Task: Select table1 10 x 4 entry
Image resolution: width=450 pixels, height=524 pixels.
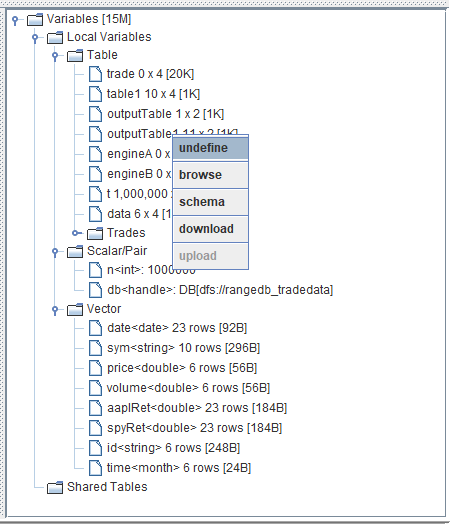Action: click(153, 94)
